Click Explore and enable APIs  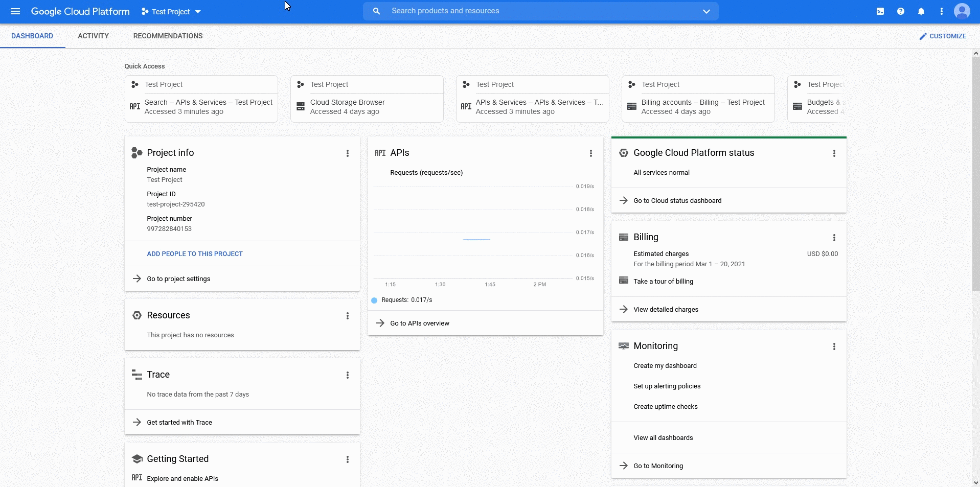pos(183,479)
